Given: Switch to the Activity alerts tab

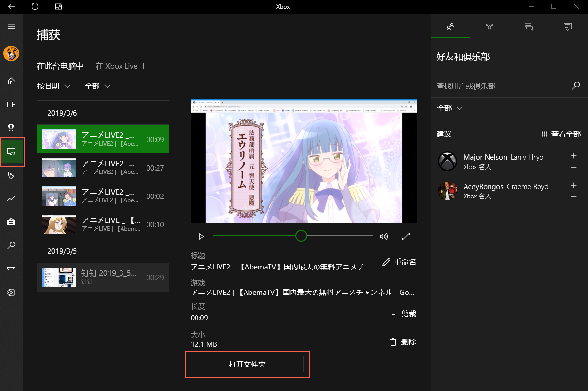Looking at the screenshot, I should (568, 27).
